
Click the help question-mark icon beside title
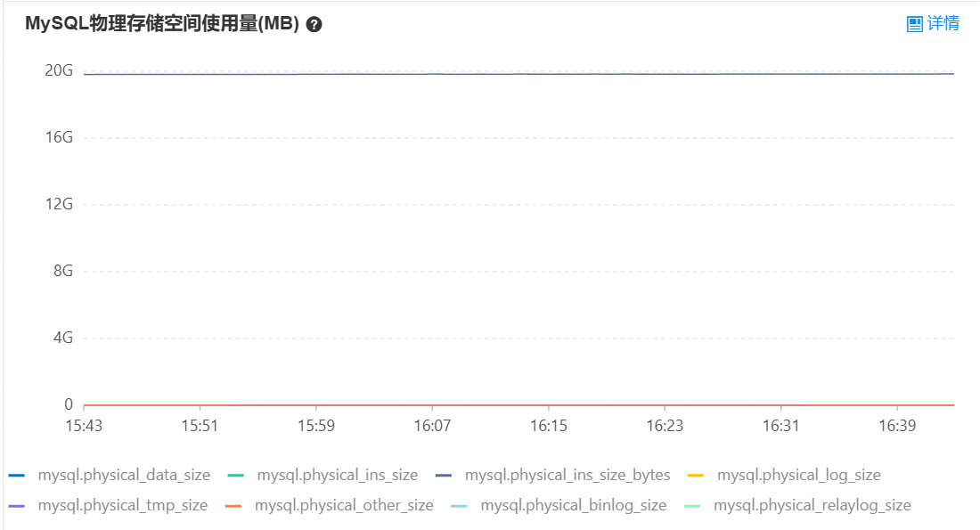(x=314, y=24)
